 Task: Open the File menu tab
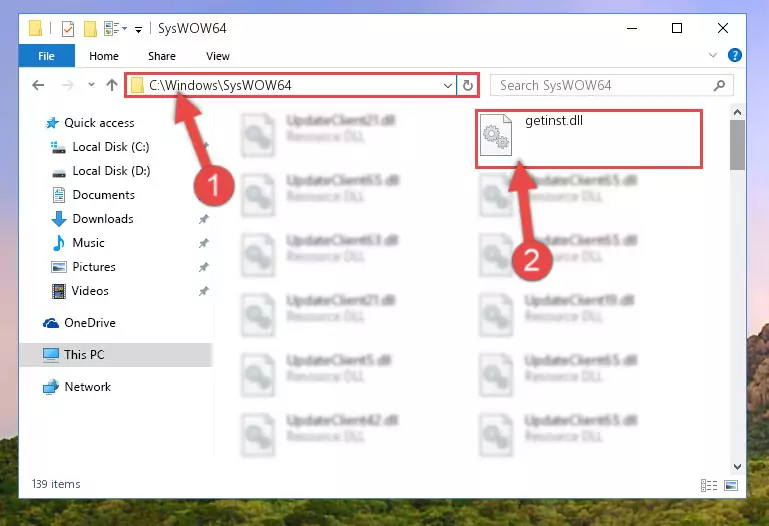[47, 56]
